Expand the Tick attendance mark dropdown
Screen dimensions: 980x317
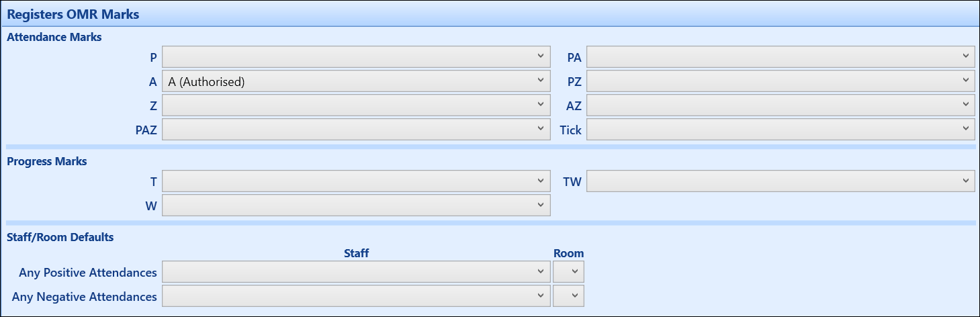point(781,130)
